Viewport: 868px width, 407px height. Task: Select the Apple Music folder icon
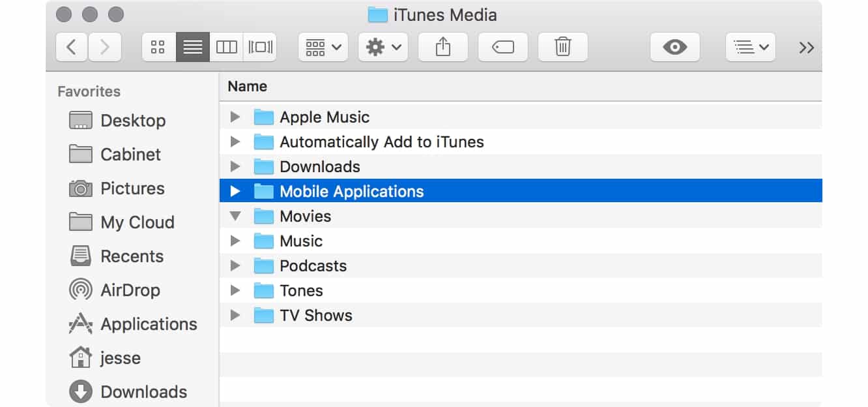[x=263, y=117]
